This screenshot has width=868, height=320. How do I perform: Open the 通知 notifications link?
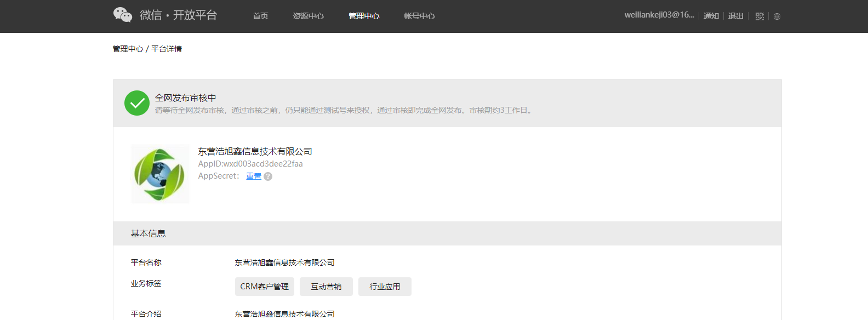[711, 16]
